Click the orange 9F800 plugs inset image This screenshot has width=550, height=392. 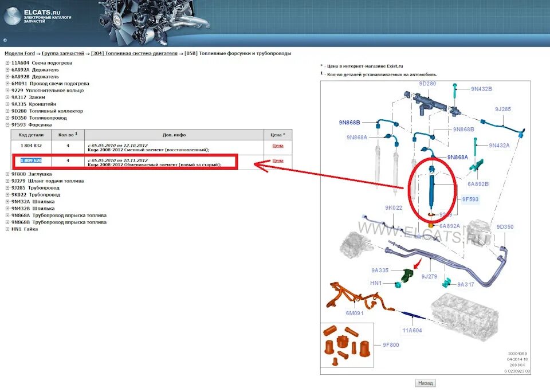click(x=347, y=345)
